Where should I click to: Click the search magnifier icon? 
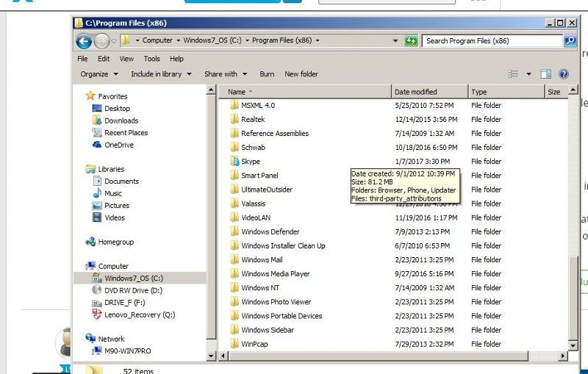(x=570, y=40)
